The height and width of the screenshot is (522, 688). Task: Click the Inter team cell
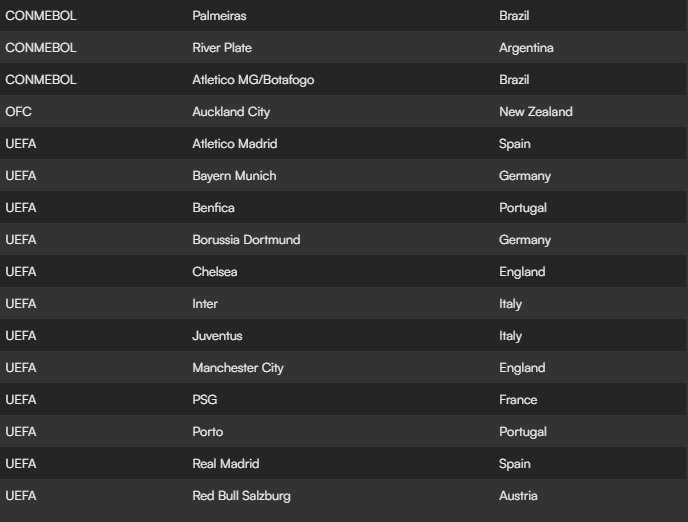tap(205, 304)
